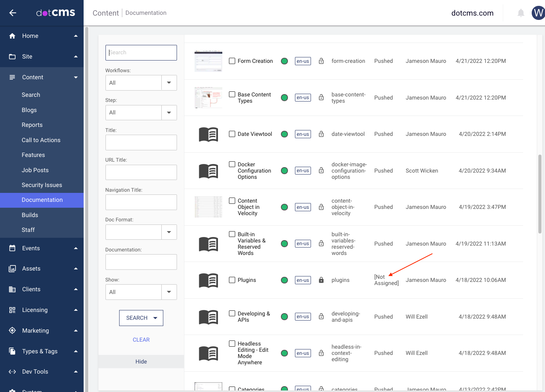Open the Workflows dropdown
This screenshot has height=392, width=545.
[169, 82]
